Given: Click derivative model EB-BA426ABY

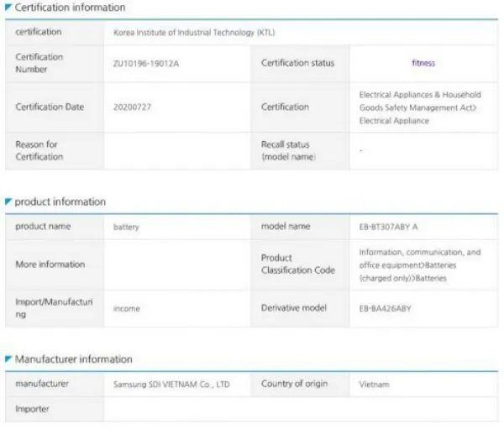Looking at the screenshot, I should pyautogui.click(x=386, y=308).
